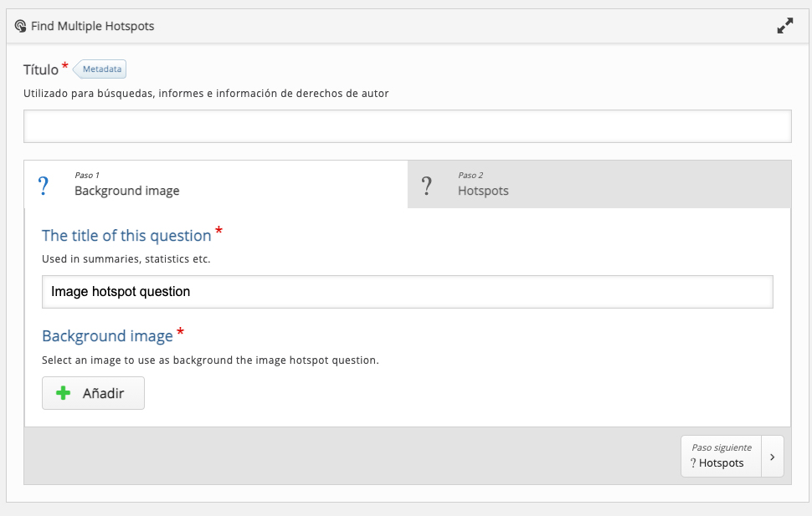This screenshot has height=516, width=812.
Task: Click the Añadir button to add an image
Action: 93,393
